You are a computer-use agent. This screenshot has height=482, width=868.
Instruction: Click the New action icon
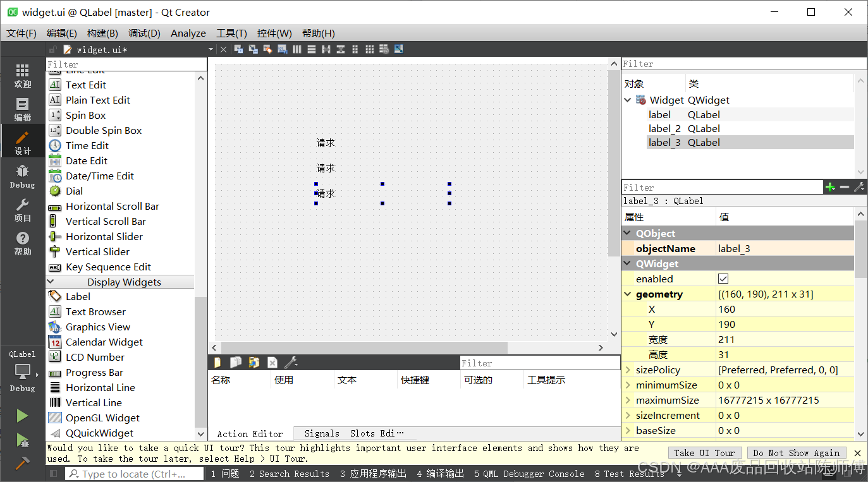click(x=217, y=362)
